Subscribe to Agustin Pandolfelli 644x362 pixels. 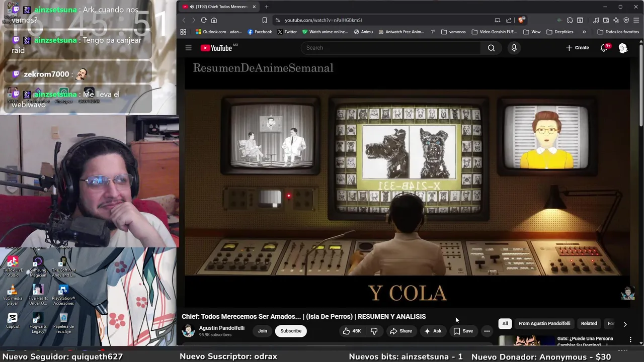click(291, 331)
